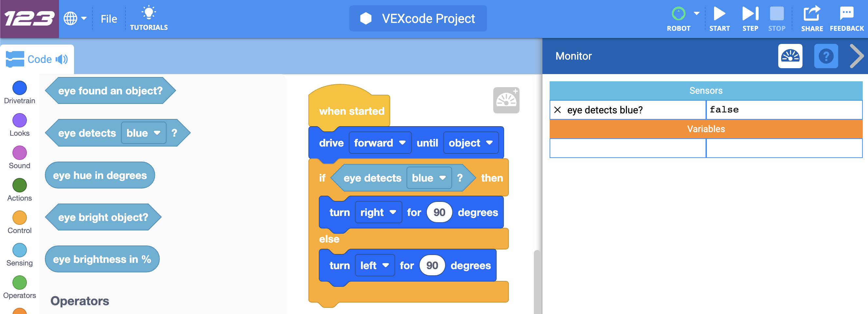Click the Monitor gauge icon in panel header
The width and height of the screenshot is (868, 314).
[x=790, y=56]
